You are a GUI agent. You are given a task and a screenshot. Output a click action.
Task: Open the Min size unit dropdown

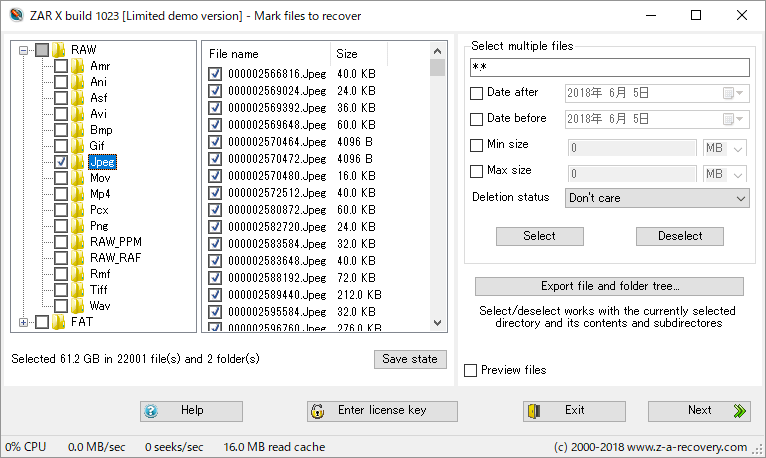[725, 148]
